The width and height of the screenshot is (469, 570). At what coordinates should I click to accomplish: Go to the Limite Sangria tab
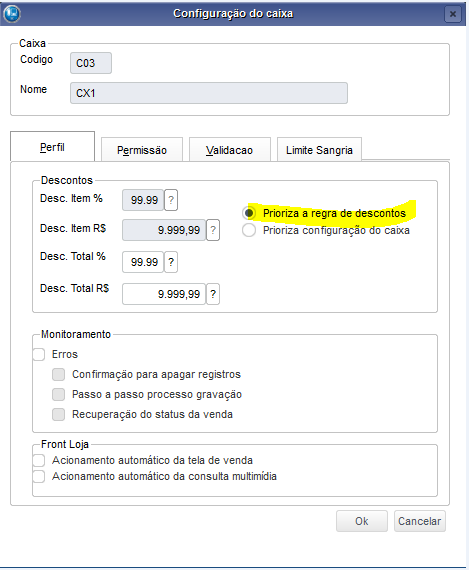point(319,149)
